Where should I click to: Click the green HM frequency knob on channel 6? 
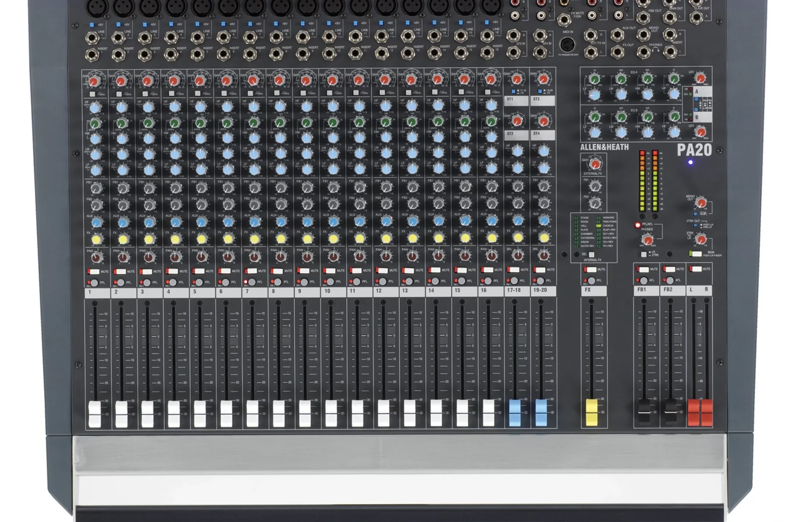[227, 123]
